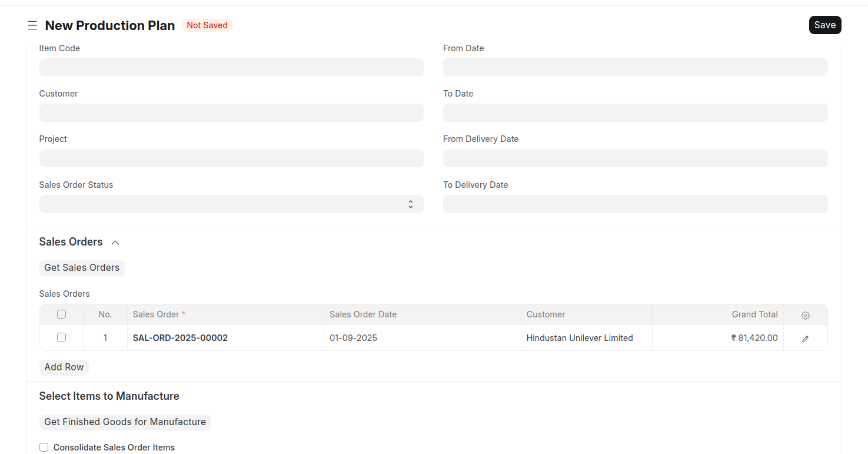Edit row 1 using the pencil icon

pos(805,339)
